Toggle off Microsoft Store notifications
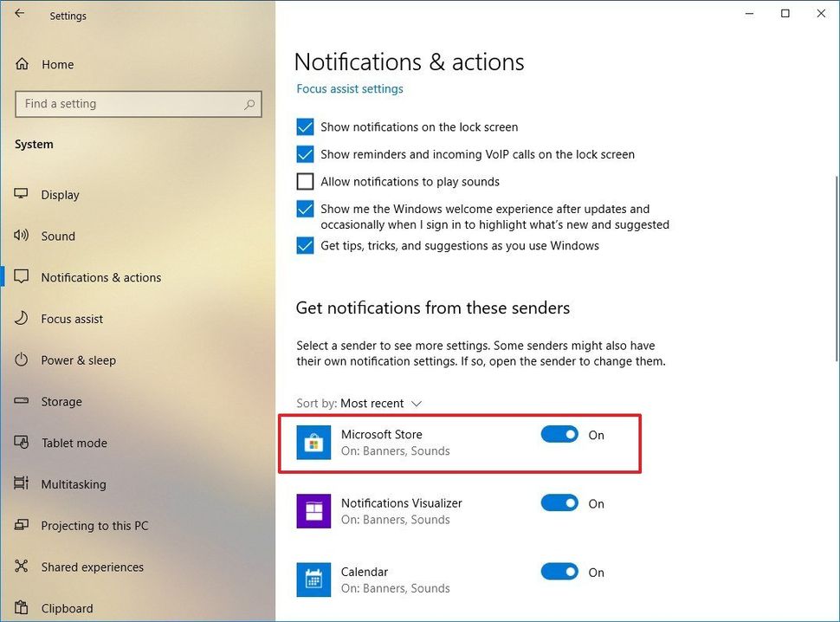The height and width of the screenshot is (622, 840). pyautogui.click(x=559, y=435)
